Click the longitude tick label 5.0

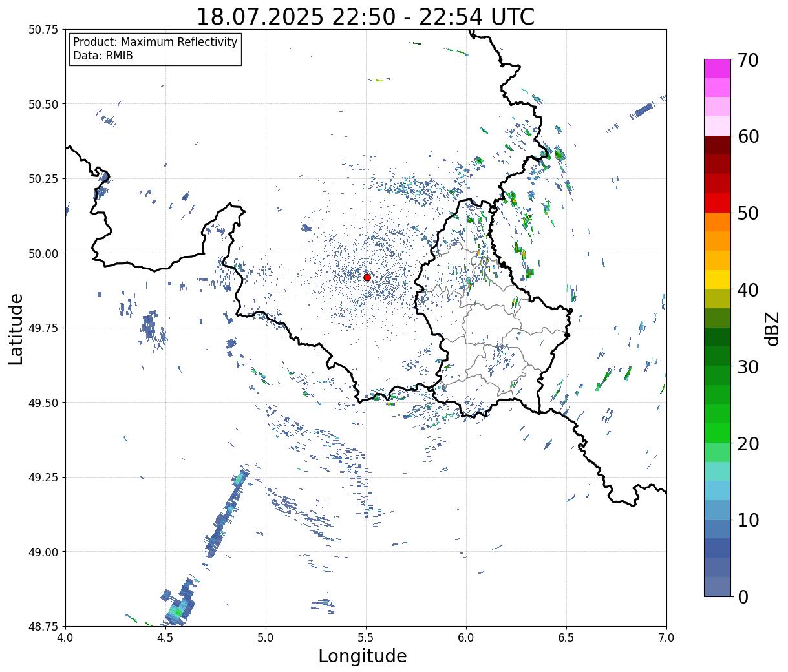point(266,638)
